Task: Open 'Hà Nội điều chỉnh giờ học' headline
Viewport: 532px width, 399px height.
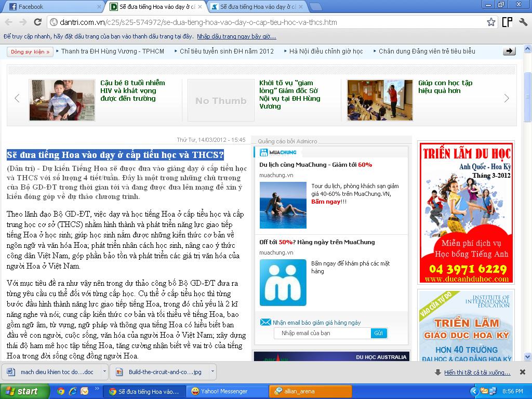Action: pos(326,51)
